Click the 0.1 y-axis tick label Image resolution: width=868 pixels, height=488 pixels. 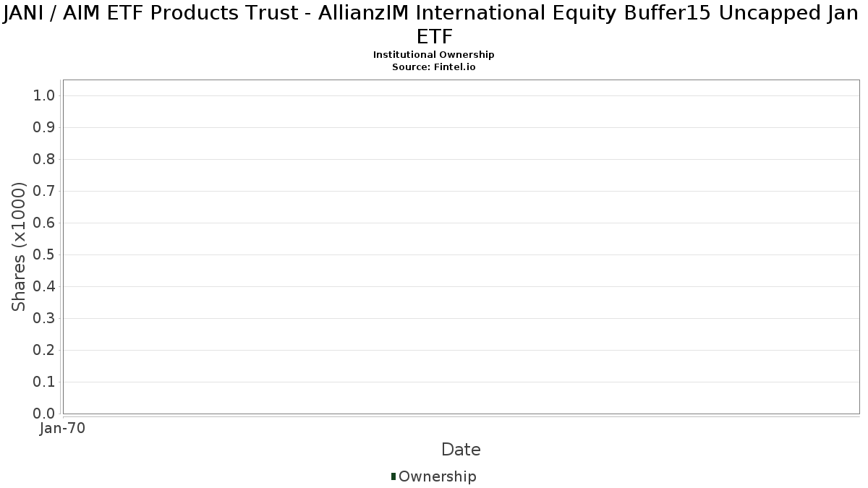(44, 382)
